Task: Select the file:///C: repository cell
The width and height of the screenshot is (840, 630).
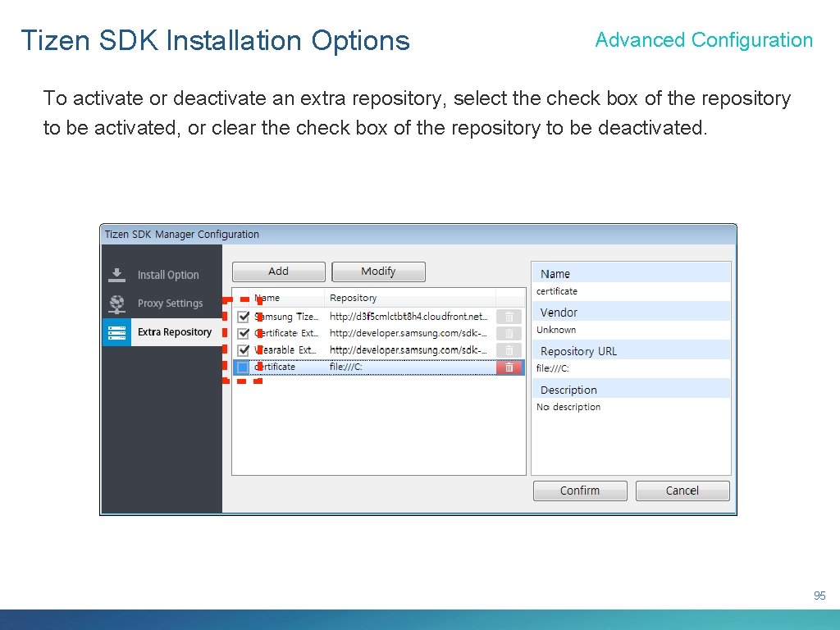Action: 345,367
